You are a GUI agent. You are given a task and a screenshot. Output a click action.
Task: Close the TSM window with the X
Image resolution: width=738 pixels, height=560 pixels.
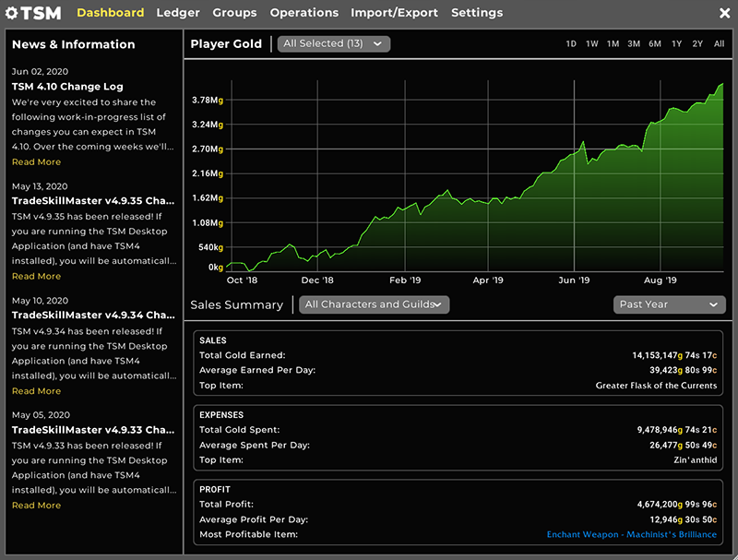click(x=725, y=13)
